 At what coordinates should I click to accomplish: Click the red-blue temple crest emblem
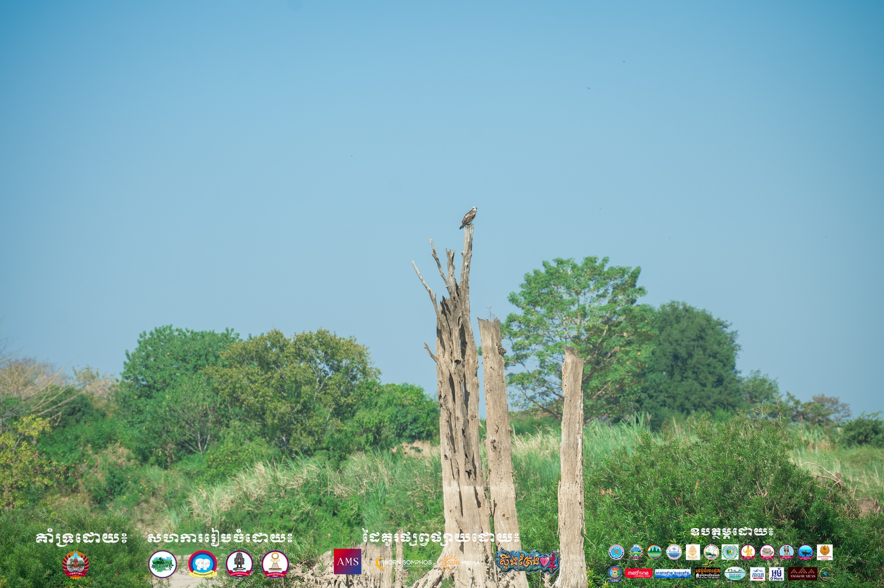click(76, 564)
